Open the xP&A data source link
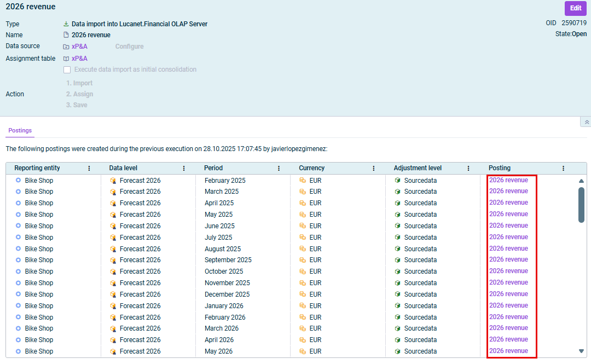The width and height of the screenshot is (591, 364). [79, 47]
